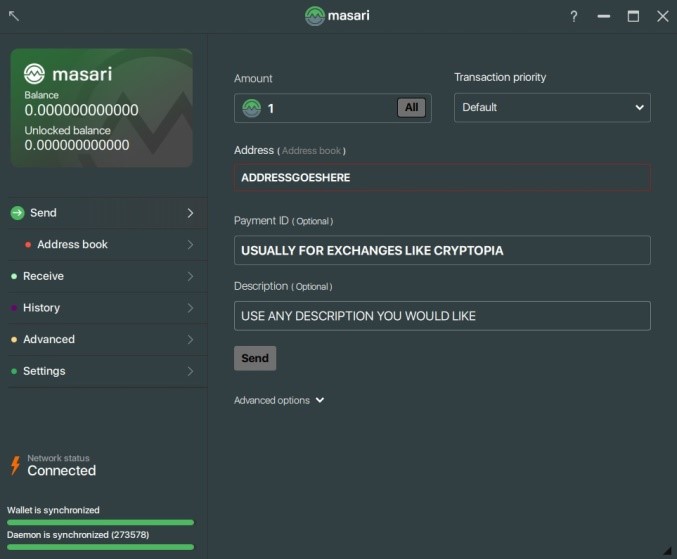
Task: Click chevron on the Send row
Action: coord(190,213)
